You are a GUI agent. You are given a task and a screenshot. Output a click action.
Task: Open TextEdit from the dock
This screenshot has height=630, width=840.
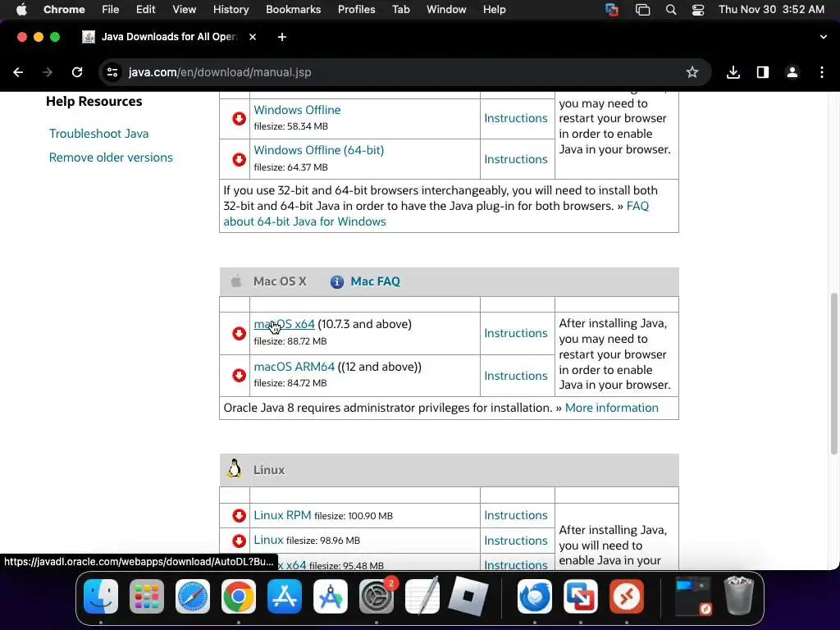(x=422, y=596)
